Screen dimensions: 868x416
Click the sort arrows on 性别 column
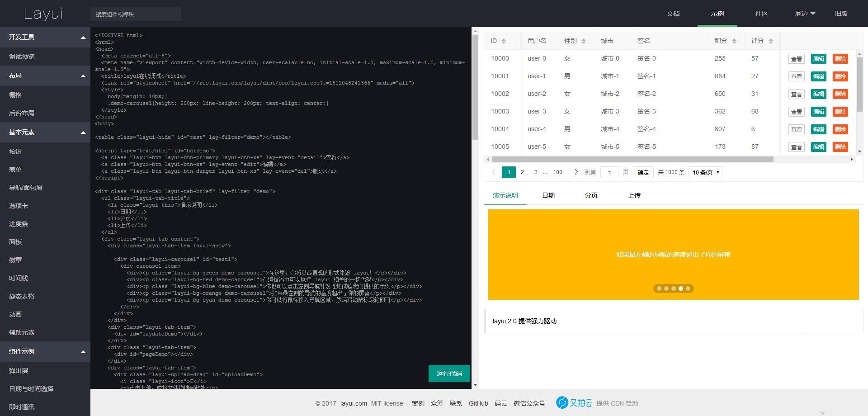point(584,41)
